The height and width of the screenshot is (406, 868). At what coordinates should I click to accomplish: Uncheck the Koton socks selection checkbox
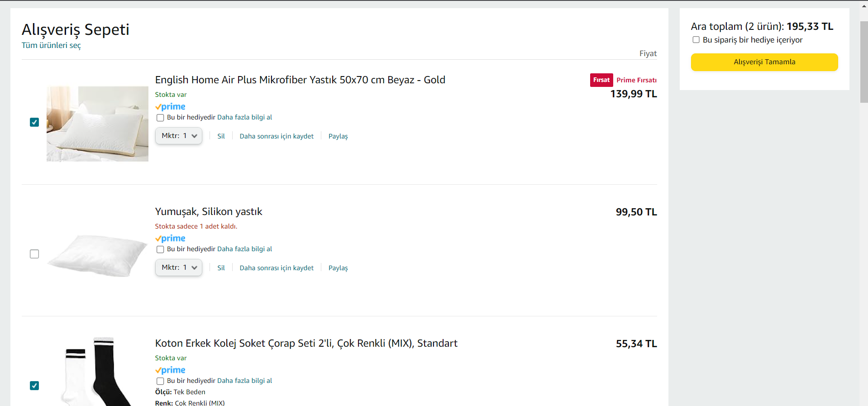(34, 386)
